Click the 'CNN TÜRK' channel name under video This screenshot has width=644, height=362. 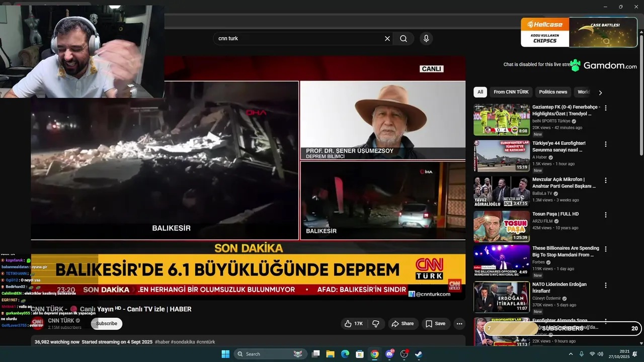click(x=61, y=321)
